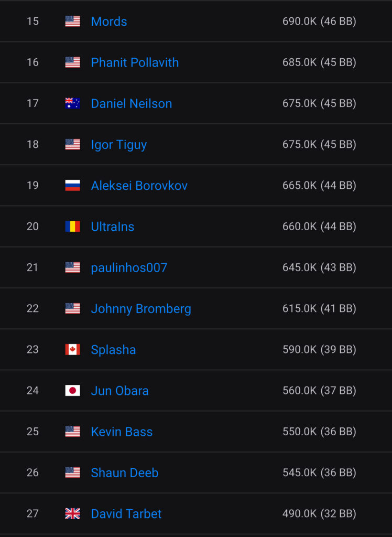Viewport: 392px width, 537px height.
Task: Select the Kevin Bass player link
Action: 122,432
